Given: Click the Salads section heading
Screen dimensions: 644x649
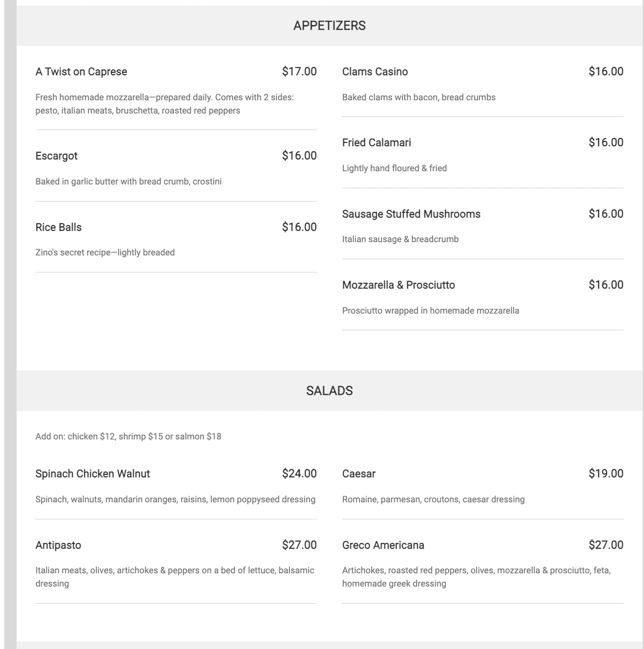Looking at the screenshot, I should coord(329,391).
